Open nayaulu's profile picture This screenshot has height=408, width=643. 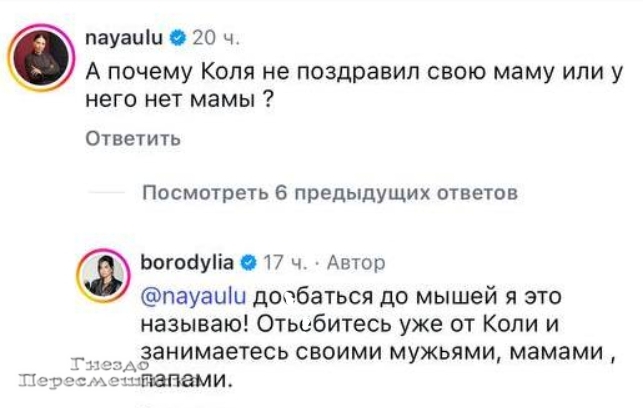coord(39,61)
